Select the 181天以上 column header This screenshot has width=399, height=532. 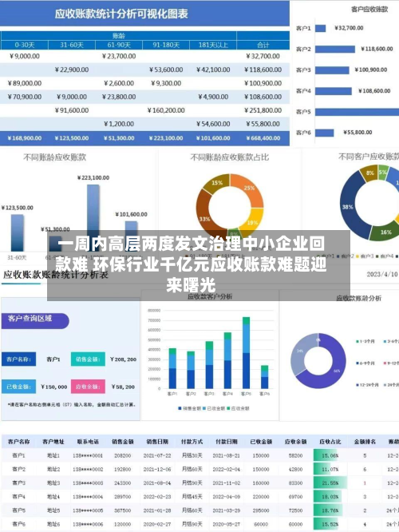(213, 45)
